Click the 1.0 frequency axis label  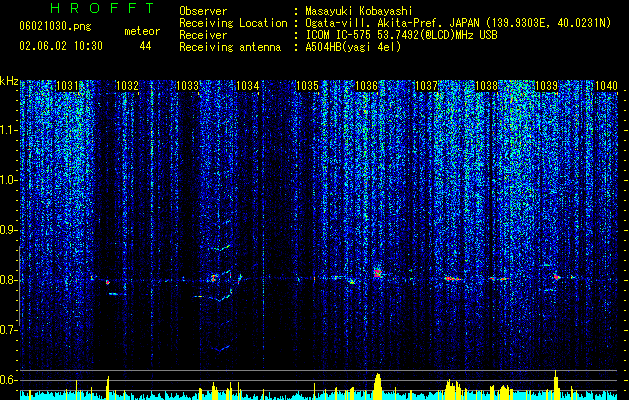tap(9, 180)
